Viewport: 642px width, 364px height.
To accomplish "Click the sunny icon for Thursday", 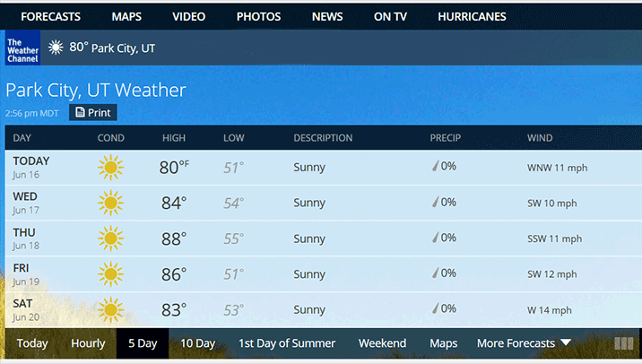I will 110,238.
